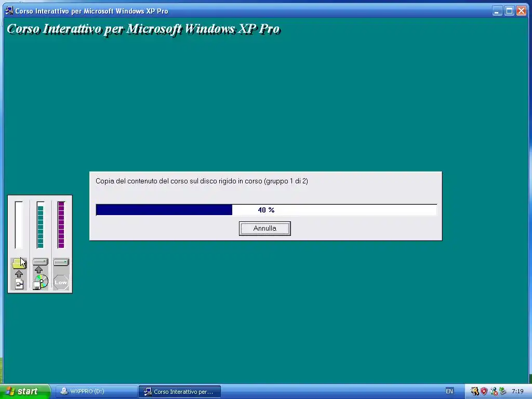Click the application icon in the title bar
This screenshot has height=399, width=532.
click(x=9, y=11)
